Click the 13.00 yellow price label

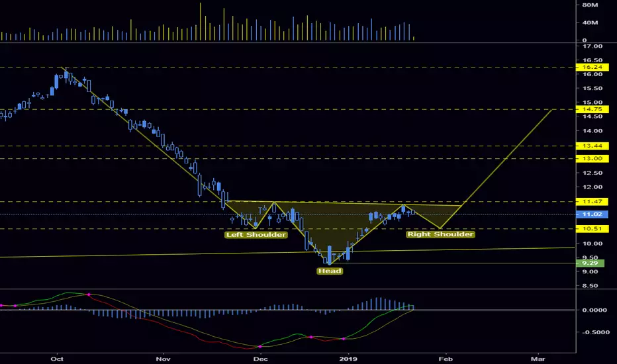(592, 159)
